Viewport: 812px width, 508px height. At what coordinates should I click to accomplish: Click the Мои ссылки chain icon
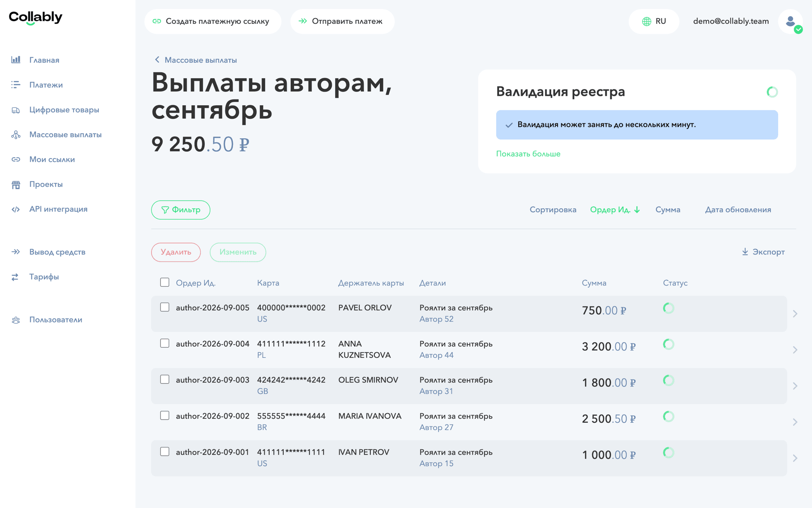pos(16,159)
